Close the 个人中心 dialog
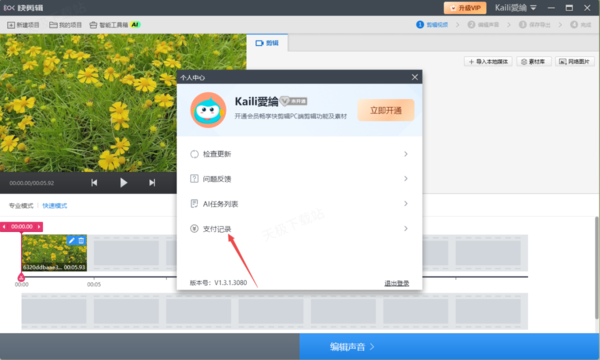 pos(415,77)
